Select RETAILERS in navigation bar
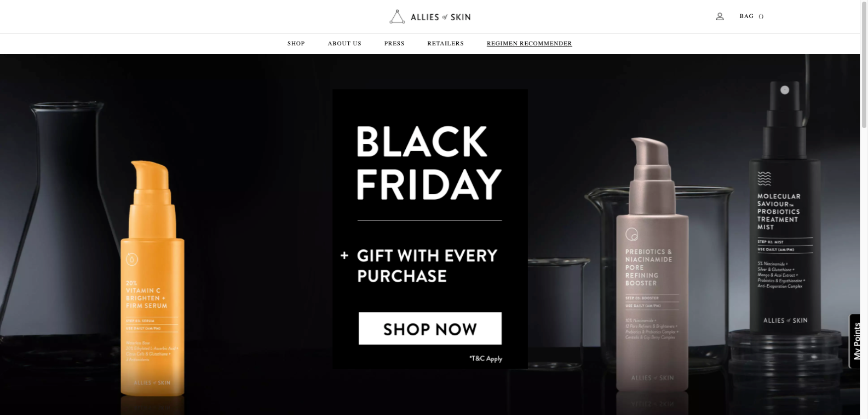The height and width of the screenshot is (419, 868). [x=445, y=44]
